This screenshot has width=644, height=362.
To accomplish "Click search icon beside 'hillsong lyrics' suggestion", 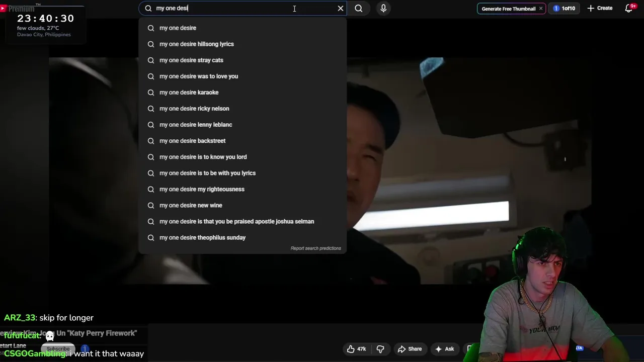I will tap(151, 44).
